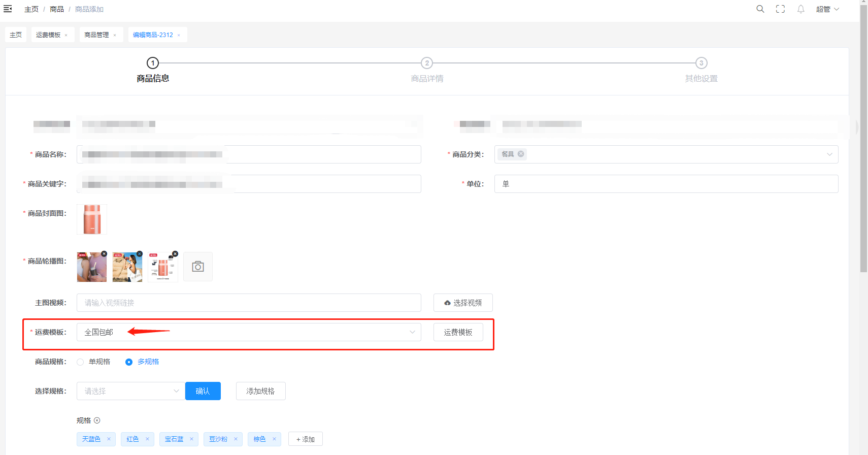Open the notifications bell
This screenshot has height=455, width=868.
[800, 9]
